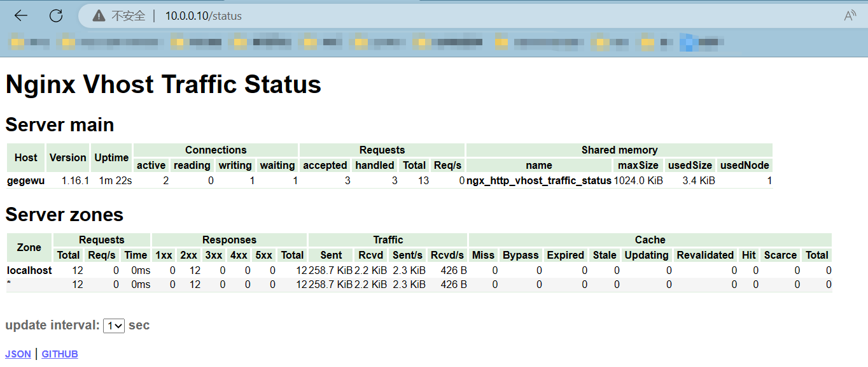This screenshot has width=868, height=367.
Task: Open the JSON link
Action: (18, 354)
